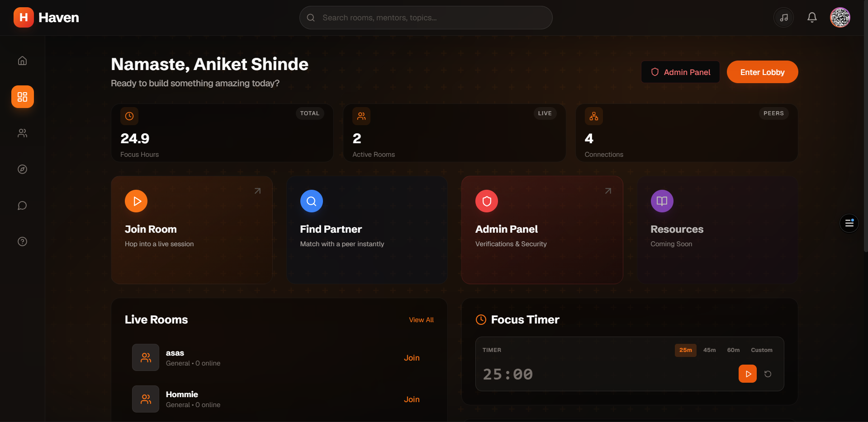Click the TOTAL badge on Focus Hours card
This screenshot has width=868, height=422.
(310, 113)
